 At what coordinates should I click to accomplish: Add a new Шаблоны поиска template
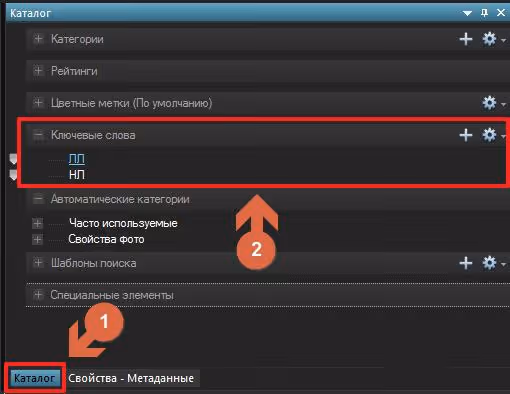coord(466,263)
